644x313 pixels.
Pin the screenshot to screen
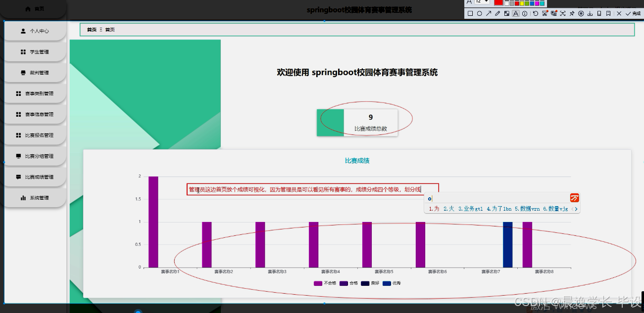(572, 13)
